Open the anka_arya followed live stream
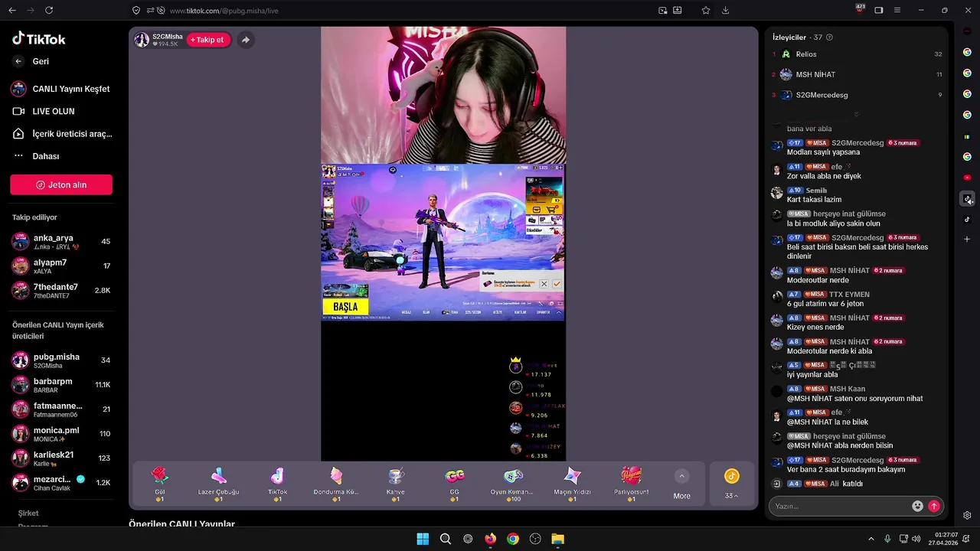 pos(61,242)
